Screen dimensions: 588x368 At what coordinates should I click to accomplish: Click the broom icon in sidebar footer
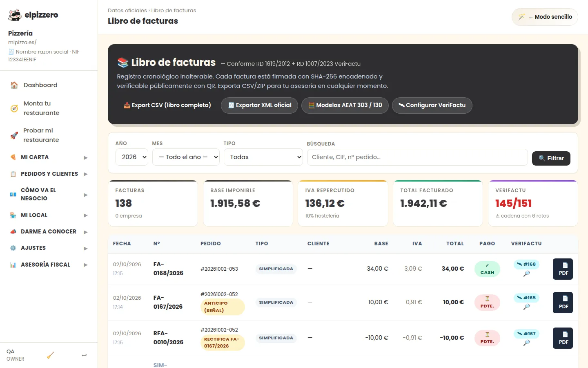click(x=51, y=355)
